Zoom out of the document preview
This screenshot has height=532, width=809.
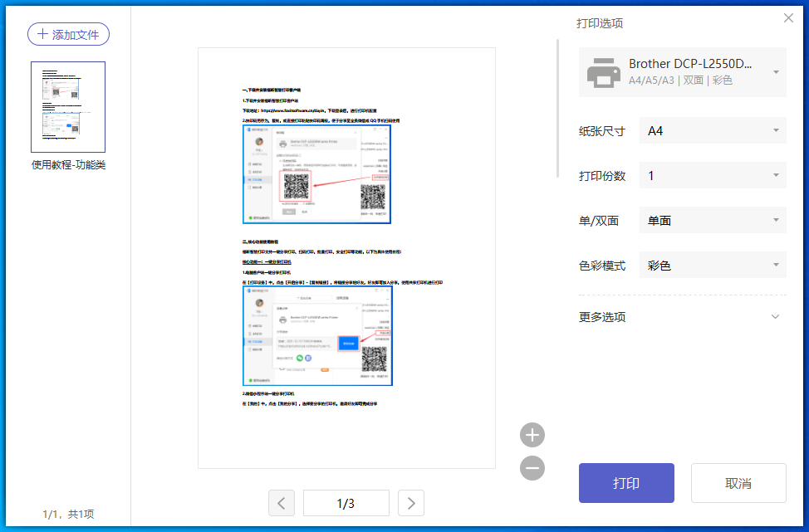[x=532, y=468]
